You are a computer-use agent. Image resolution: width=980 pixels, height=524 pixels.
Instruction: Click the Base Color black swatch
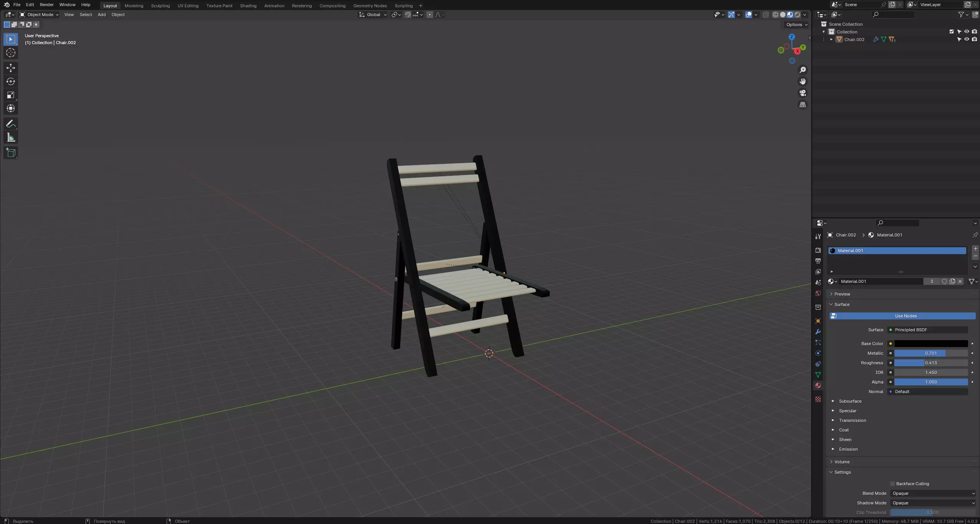931,344
